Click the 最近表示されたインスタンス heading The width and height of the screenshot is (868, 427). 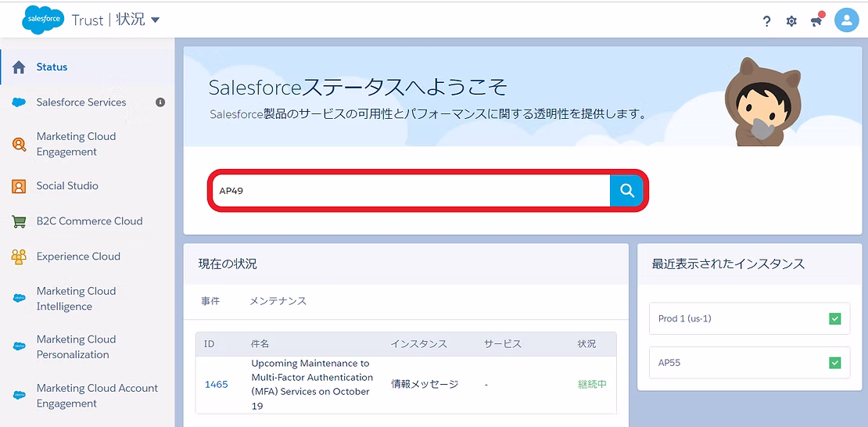pyautogui.click(x=728, y=264)
